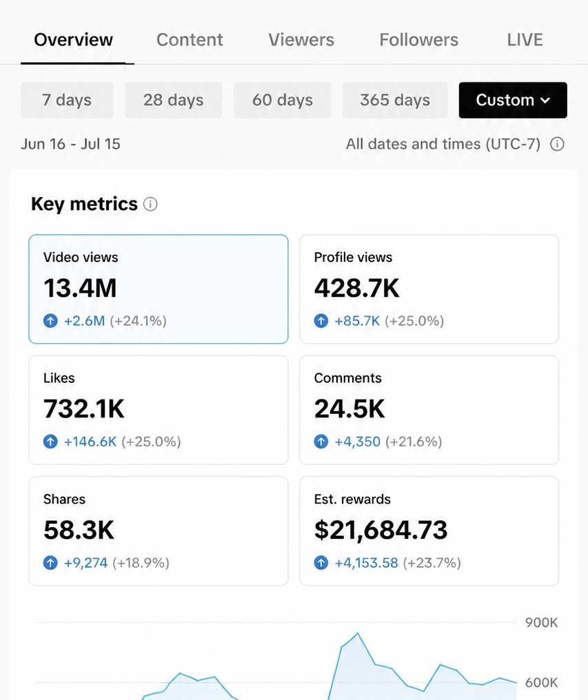Click the 58.3K shares value

79,530
